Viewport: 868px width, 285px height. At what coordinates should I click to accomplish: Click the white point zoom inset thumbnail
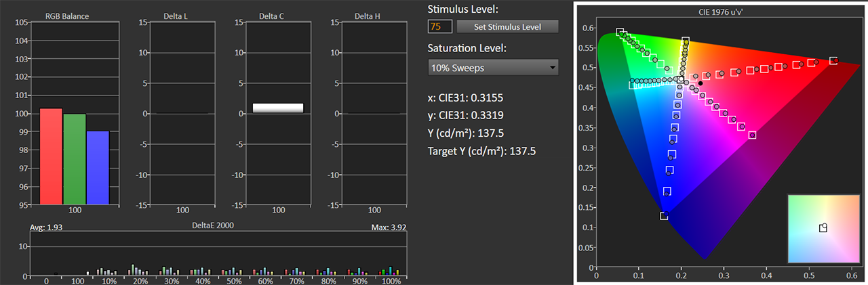[821, 228]
